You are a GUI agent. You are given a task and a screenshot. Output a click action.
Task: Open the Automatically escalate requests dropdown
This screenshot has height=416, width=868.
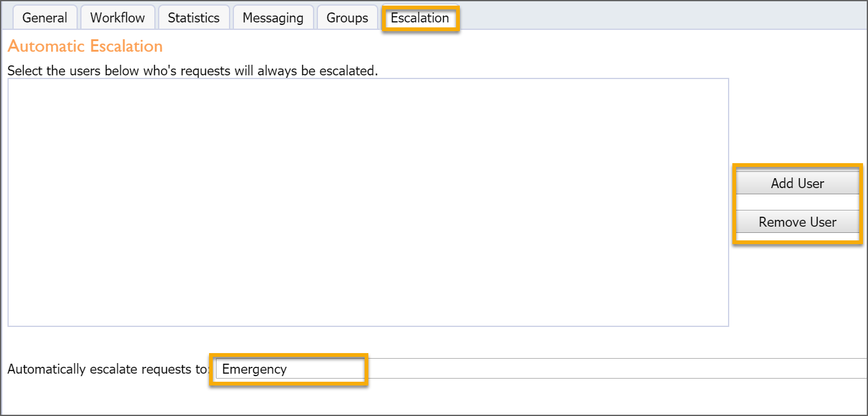click(540, 369)
